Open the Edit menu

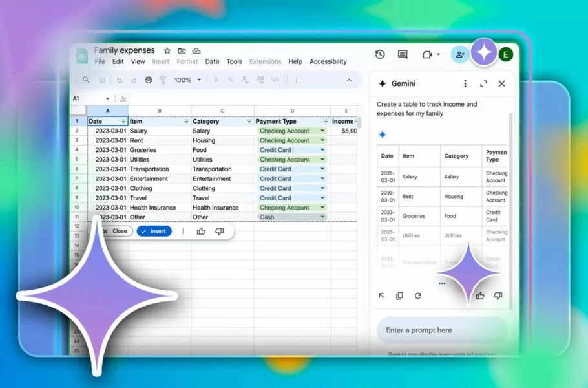tap(118, 61)
